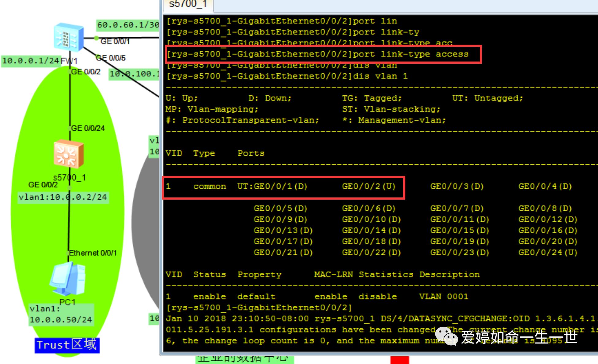Viewport: 598px width, 364px height.
Task: Click the GE 0/0/1 firewall port label
Action: click(x=115, y=41)
